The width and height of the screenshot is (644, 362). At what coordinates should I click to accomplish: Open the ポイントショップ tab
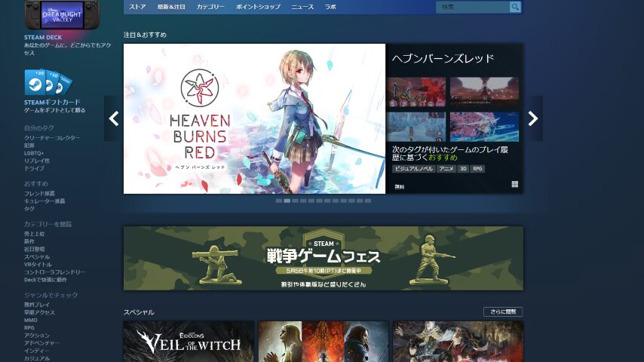click(x=258, y=7)
